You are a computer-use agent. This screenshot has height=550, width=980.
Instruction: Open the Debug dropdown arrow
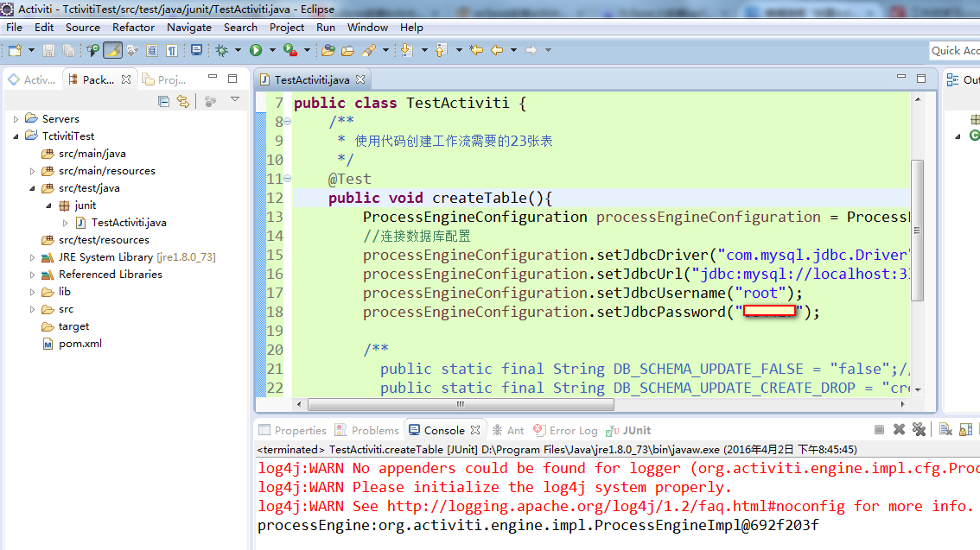(x=238, y=50)
